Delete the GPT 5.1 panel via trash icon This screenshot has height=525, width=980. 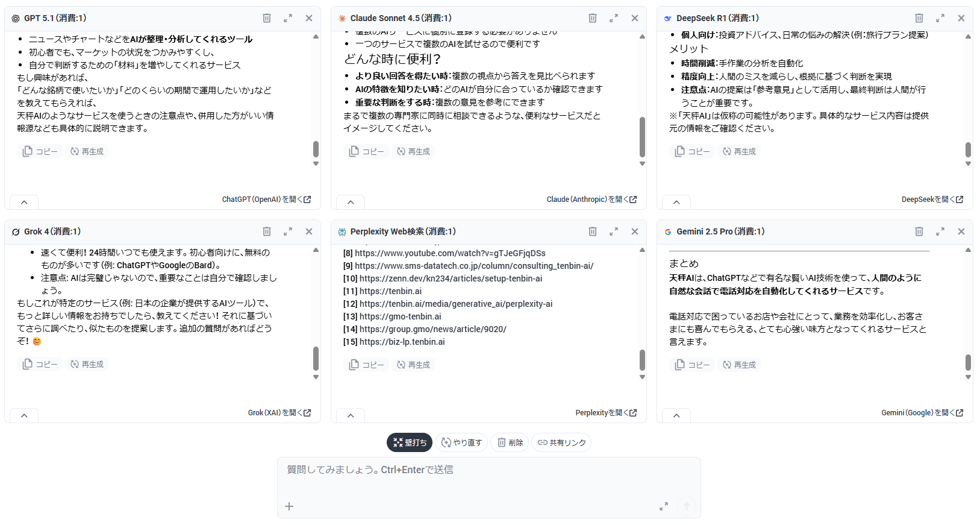[x=267, y=18]
